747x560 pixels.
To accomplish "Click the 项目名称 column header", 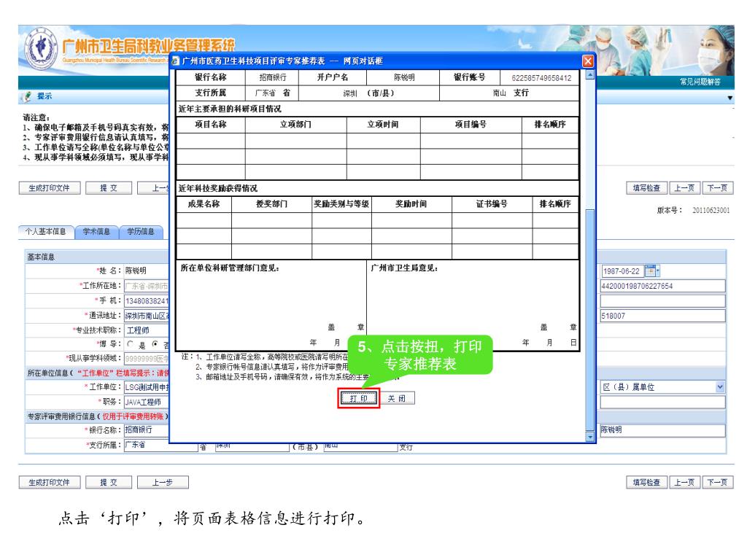I will (211, 124).
